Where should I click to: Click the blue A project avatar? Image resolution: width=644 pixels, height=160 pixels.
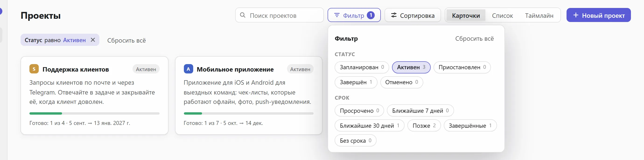point(188,69)
